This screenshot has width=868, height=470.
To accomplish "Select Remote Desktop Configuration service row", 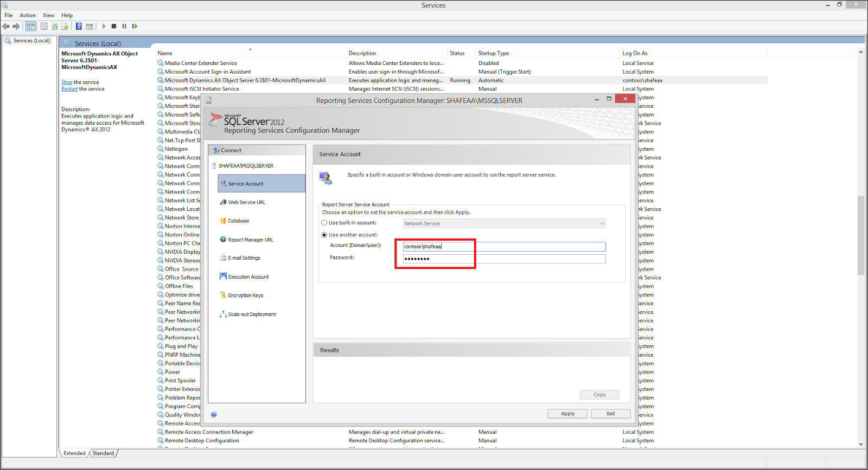I will 462,441.
